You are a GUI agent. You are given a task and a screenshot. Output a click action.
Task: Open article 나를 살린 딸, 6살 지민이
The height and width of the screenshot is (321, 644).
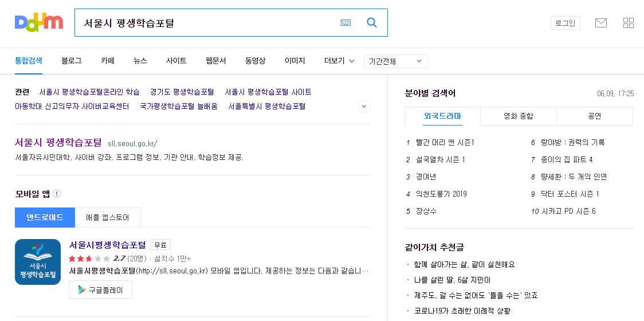tap(453, 280)
